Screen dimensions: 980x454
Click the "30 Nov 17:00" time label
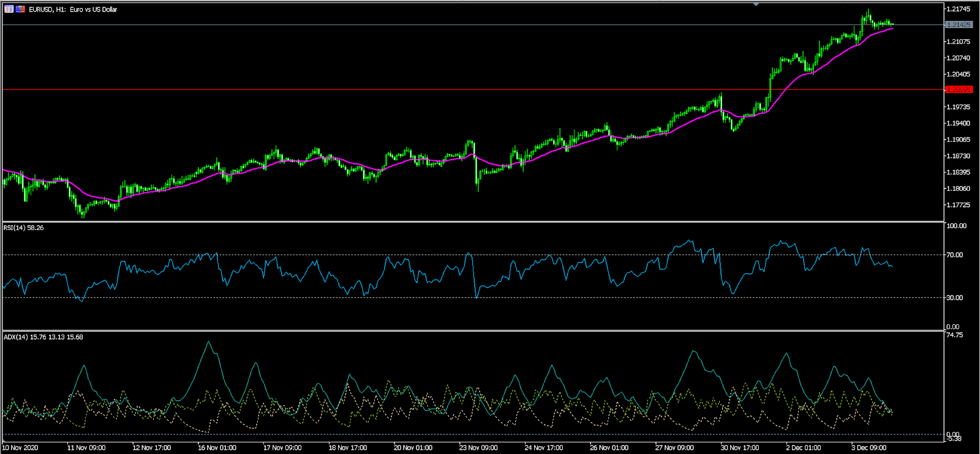tap(740, 448)
